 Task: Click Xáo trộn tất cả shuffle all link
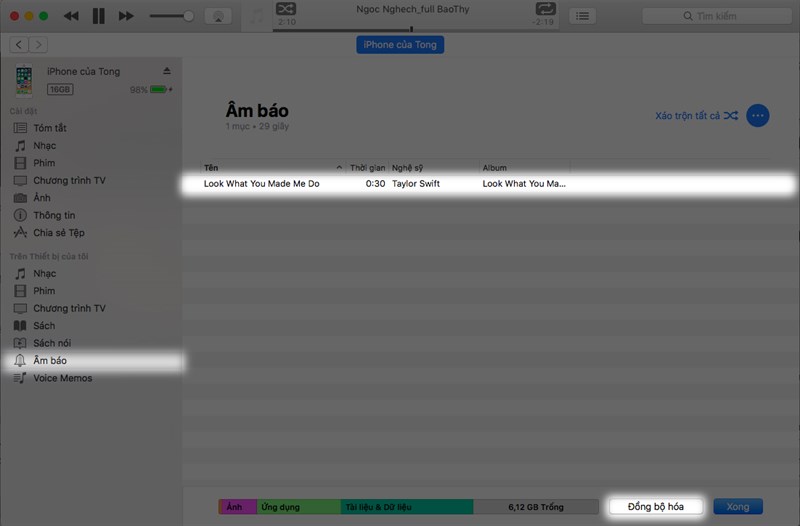tap(696, 116)
